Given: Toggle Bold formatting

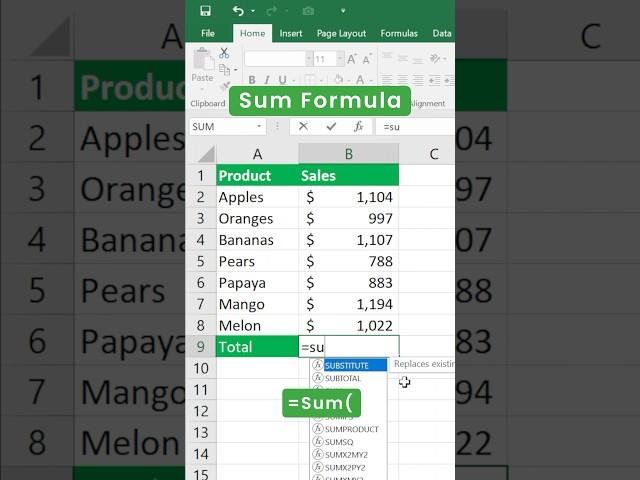Looking at the screenshot, I should pos(252,81).
